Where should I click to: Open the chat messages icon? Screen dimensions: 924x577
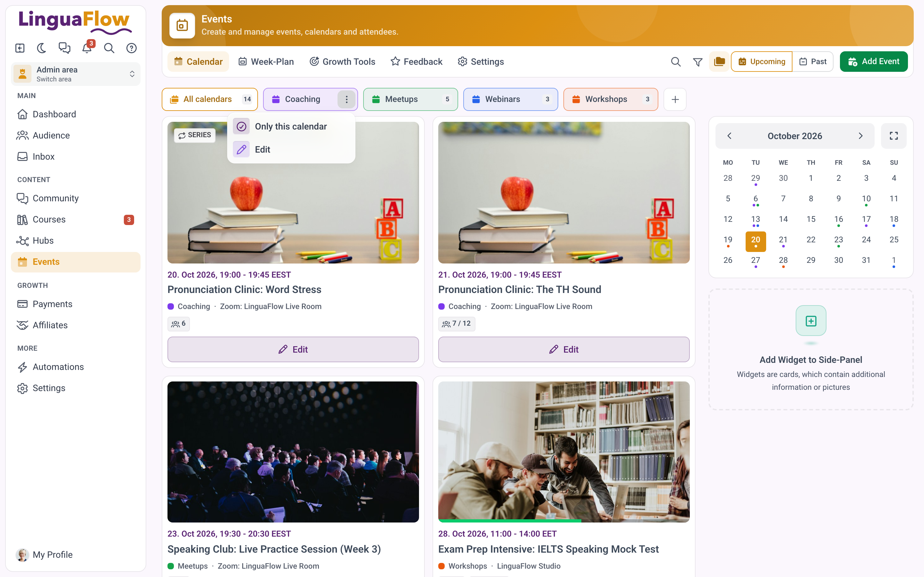tap(64, 48)
